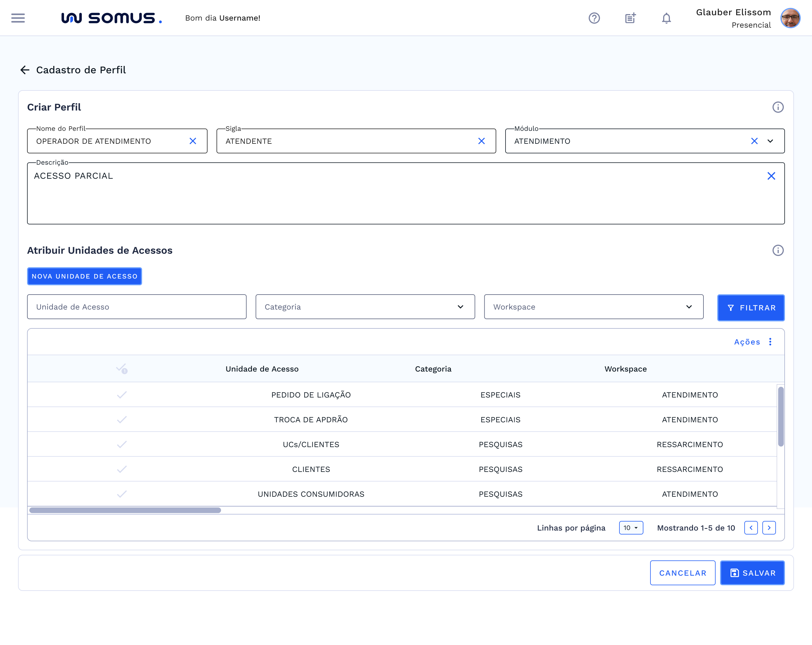Image resolution: width=812 pixels, height=645 pixels.
Task: Click the help question mark icon
Action: (594, 18)
